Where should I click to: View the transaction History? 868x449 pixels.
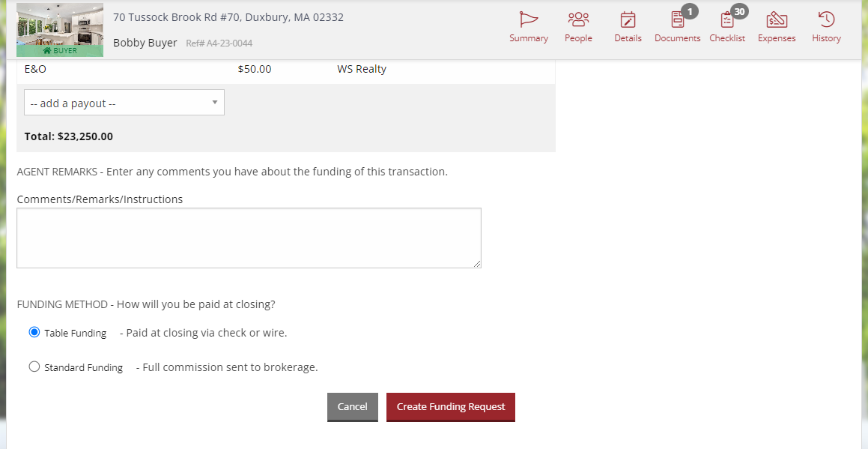point(825,26)
